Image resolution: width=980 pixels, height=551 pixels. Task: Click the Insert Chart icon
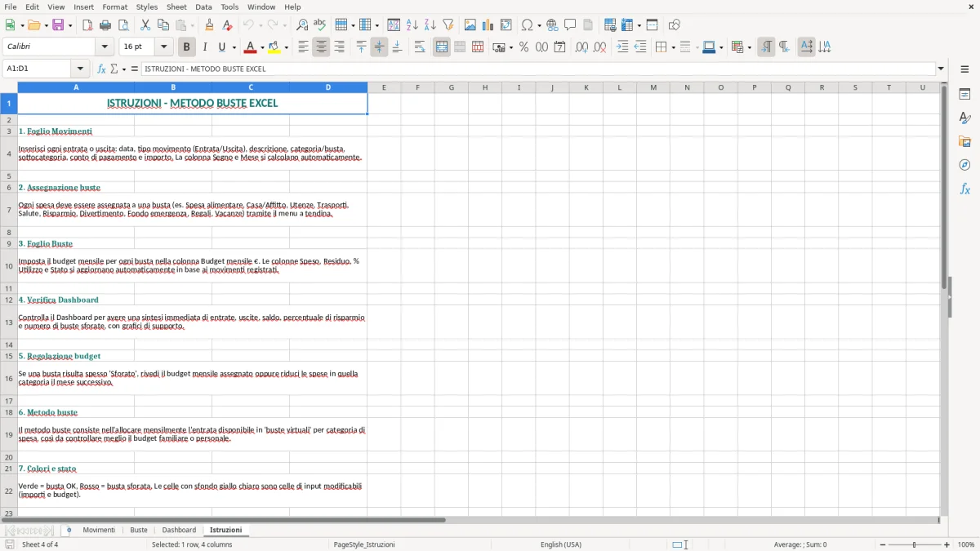488,25
